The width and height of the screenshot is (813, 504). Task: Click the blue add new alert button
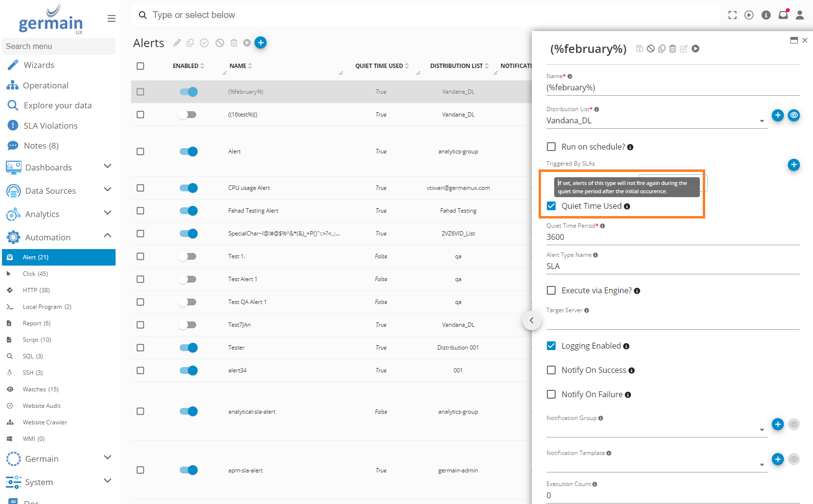(260, 43)
